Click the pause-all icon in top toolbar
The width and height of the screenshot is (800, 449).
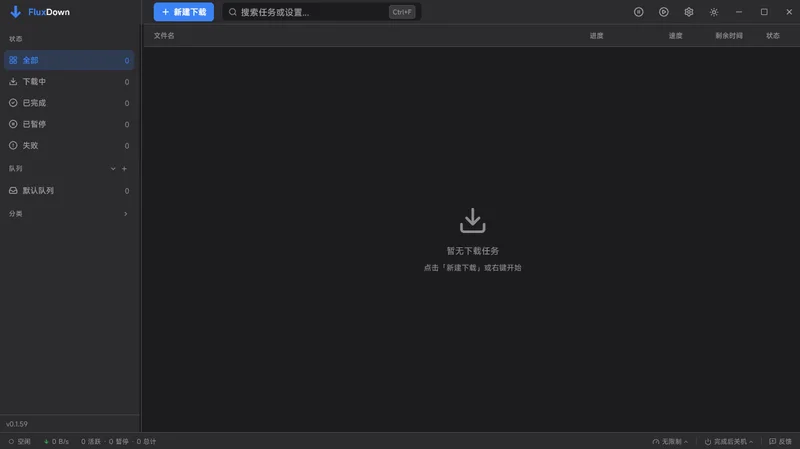pos(638,12)
